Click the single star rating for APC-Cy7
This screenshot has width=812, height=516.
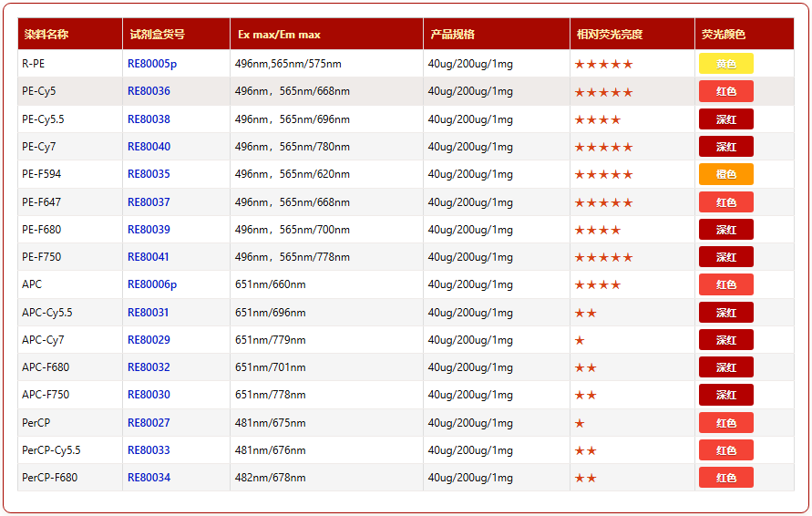click(x=580, y=340)
